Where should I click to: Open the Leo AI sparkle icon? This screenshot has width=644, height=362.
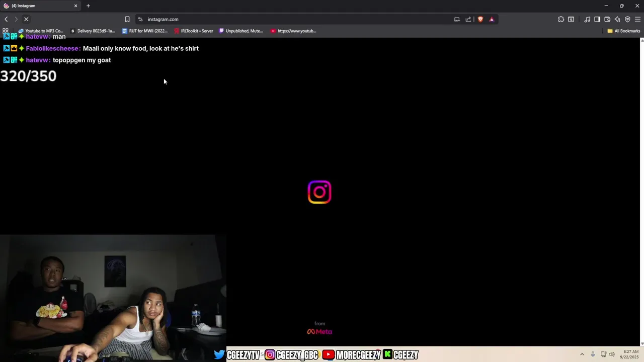617,19
